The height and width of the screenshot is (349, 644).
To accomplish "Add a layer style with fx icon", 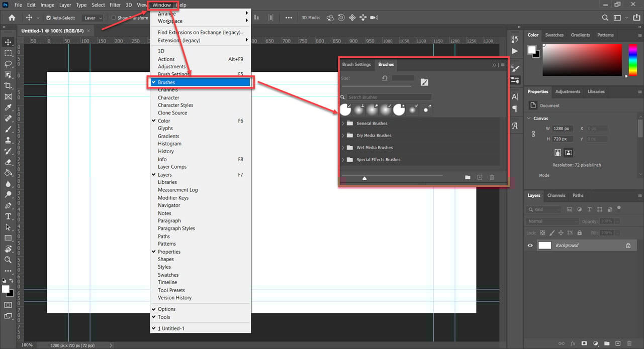I will pyautogui.click(x=573, y=343).
